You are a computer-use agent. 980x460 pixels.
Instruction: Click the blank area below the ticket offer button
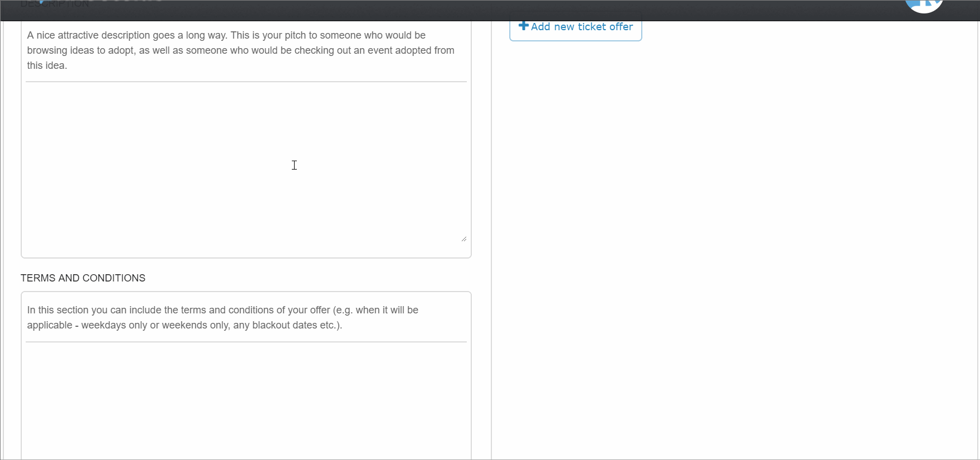pyautogui.click(x=727, y=224)
